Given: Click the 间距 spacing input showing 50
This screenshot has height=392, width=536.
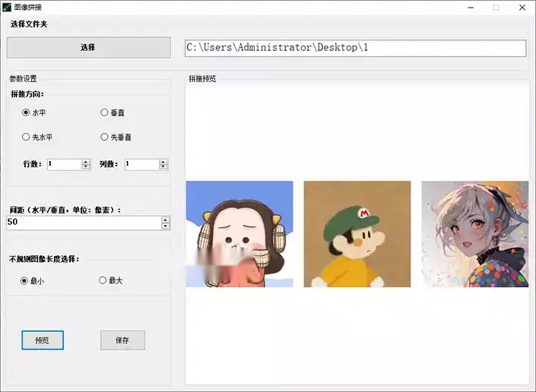Looking at the screenshot, I should [x=82, y=223].
